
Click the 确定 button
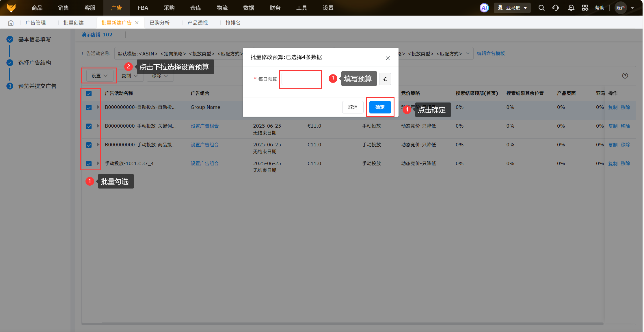380,107
